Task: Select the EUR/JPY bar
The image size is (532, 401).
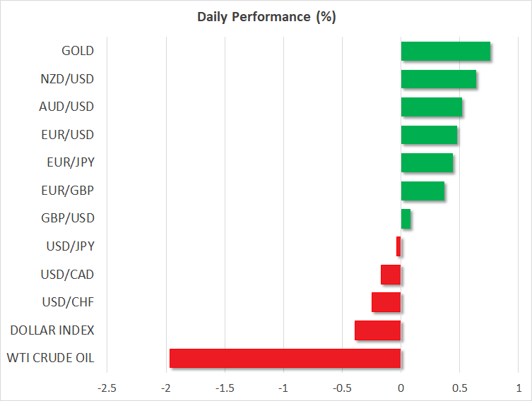Action: click(427, 163)
